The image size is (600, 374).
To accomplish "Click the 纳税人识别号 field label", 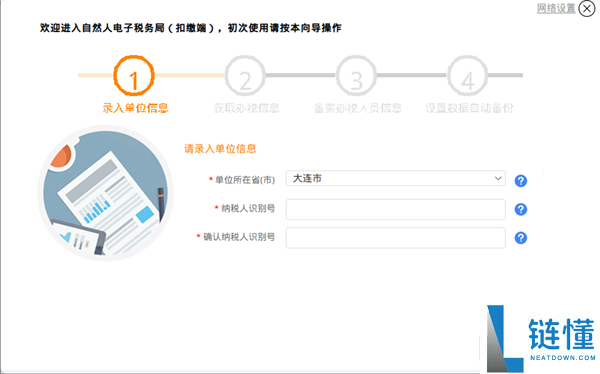I will 248,208.
